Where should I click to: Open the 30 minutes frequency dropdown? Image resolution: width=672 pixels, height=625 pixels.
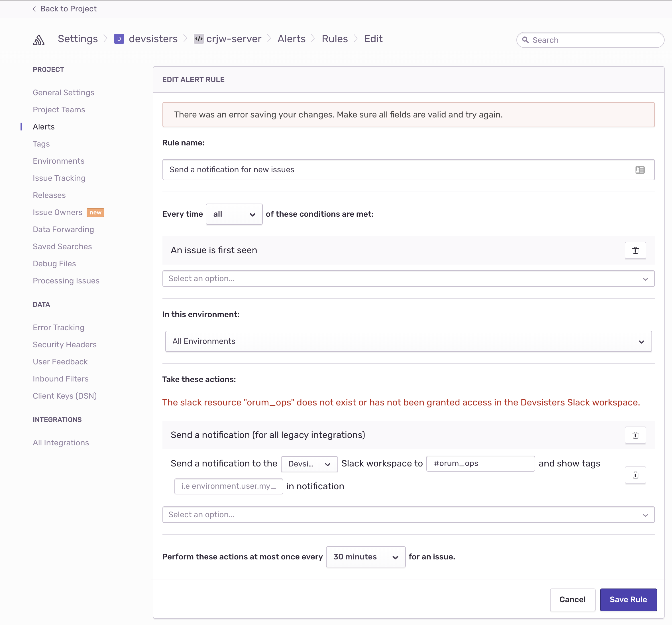(365, 557)
